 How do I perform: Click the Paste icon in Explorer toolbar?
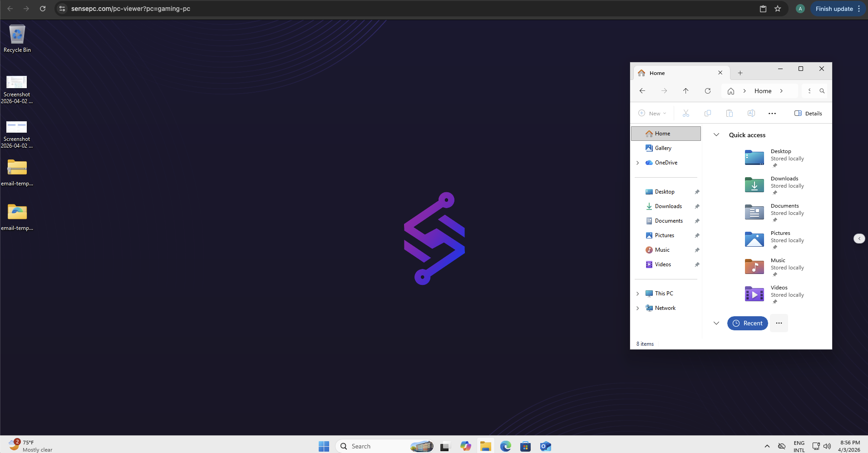(x=730, y=113)
